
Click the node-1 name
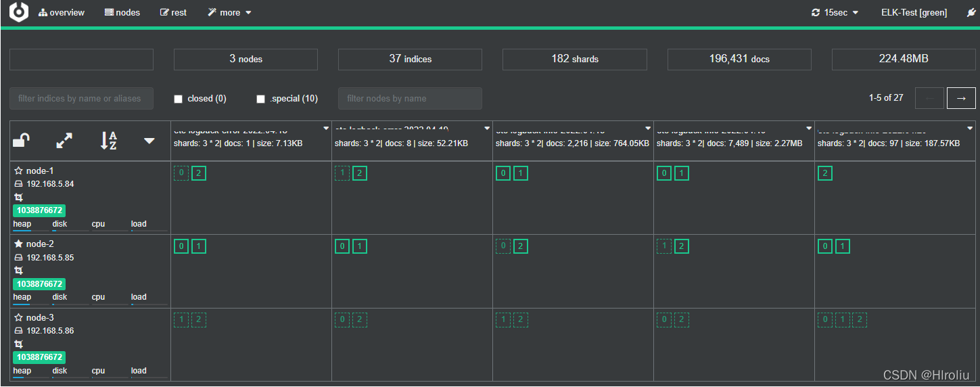(40, 171)
